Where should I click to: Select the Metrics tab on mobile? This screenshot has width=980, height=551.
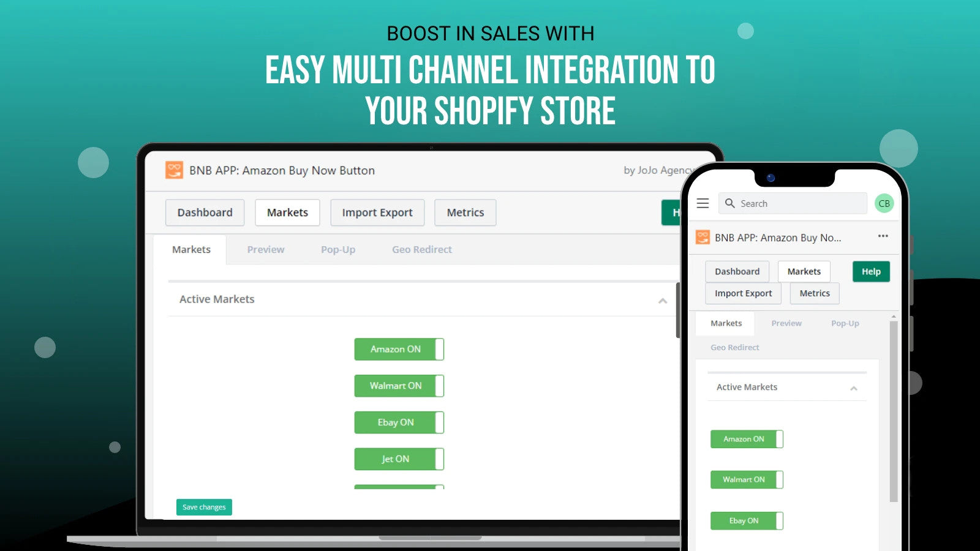(x=814, y=293)
